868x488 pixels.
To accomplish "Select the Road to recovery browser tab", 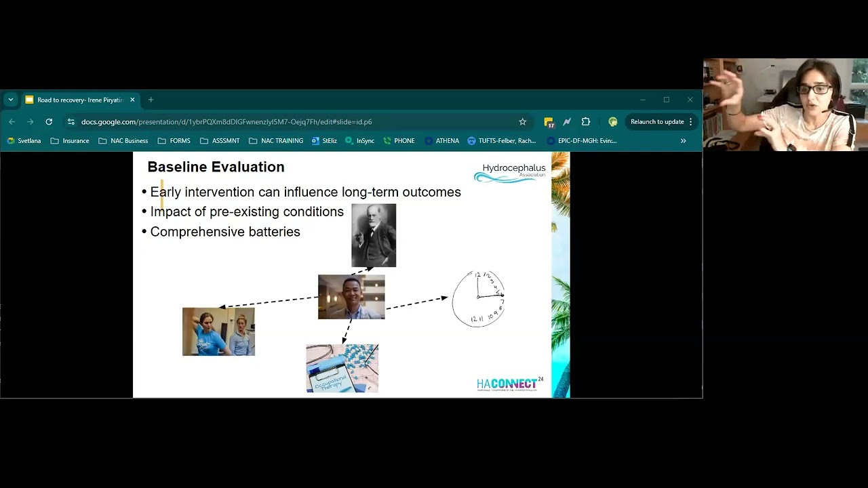I will (81, 100).
